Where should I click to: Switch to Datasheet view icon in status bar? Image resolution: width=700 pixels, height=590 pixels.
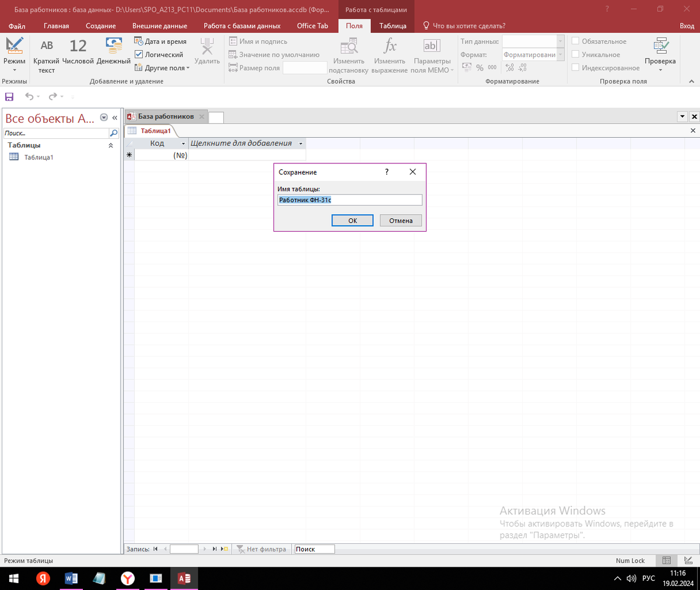(x=666, y=560)
